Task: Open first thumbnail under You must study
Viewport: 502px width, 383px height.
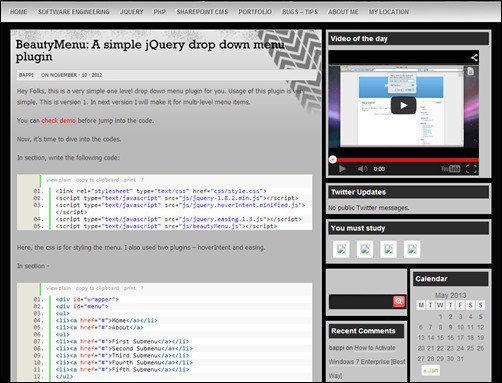Action: click(341, 249)
